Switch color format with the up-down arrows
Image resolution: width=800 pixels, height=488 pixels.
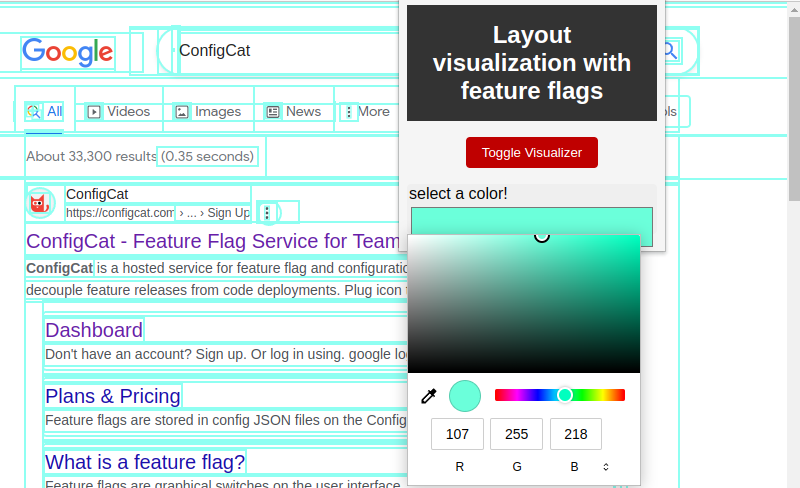(606, 467)
